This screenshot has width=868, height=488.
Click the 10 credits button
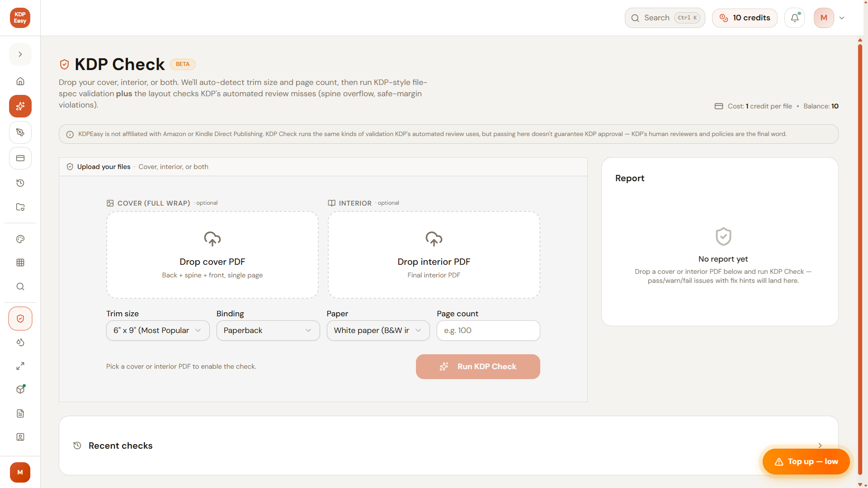[x=745, y=18]
